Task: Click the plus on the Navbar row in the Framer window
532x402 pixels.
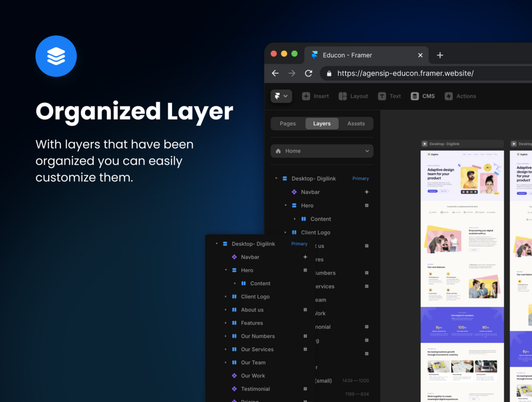Action: point(367,192)
